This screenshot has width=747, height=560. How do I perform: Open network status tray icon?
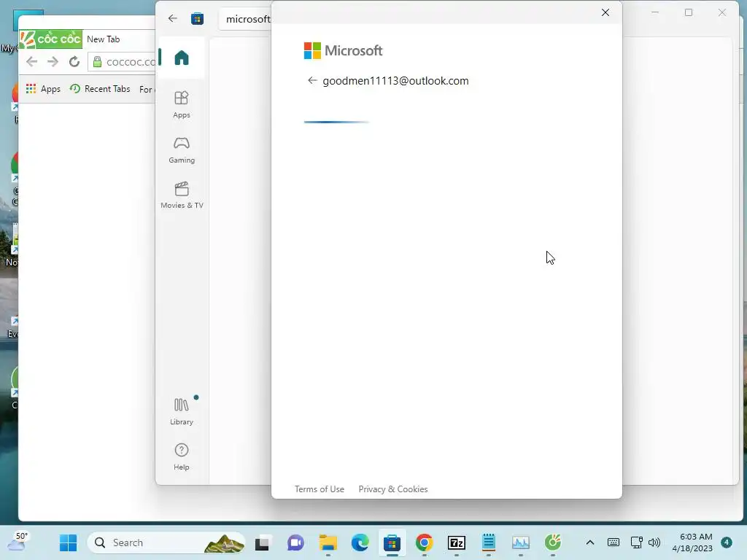(636, 542)
